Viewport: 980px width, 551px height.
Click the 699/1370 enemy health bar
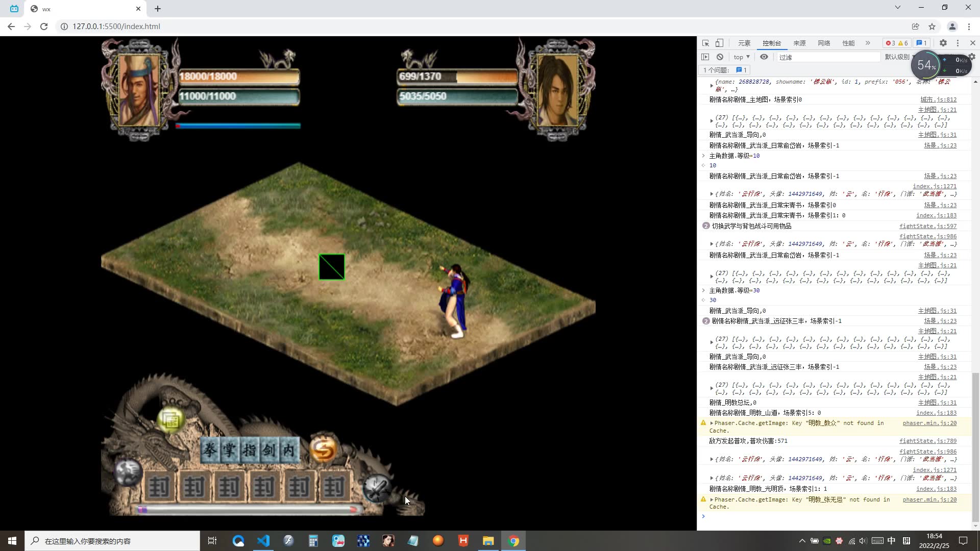458,77
